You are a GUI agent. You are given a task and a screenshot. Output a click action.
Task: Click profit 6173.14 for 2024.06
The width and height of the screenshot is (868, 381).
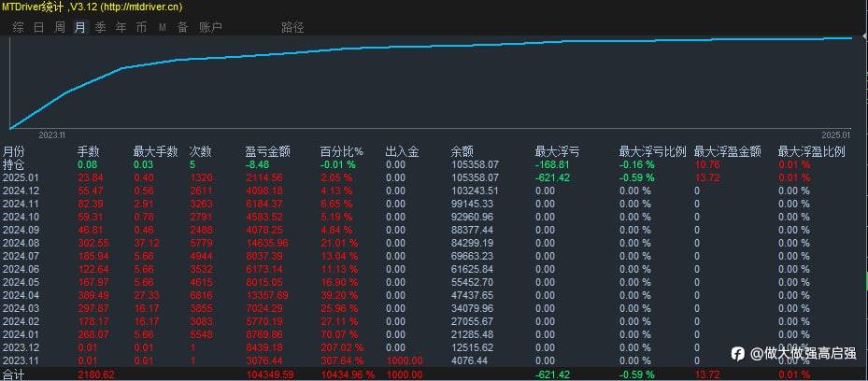tap(264, 269)
